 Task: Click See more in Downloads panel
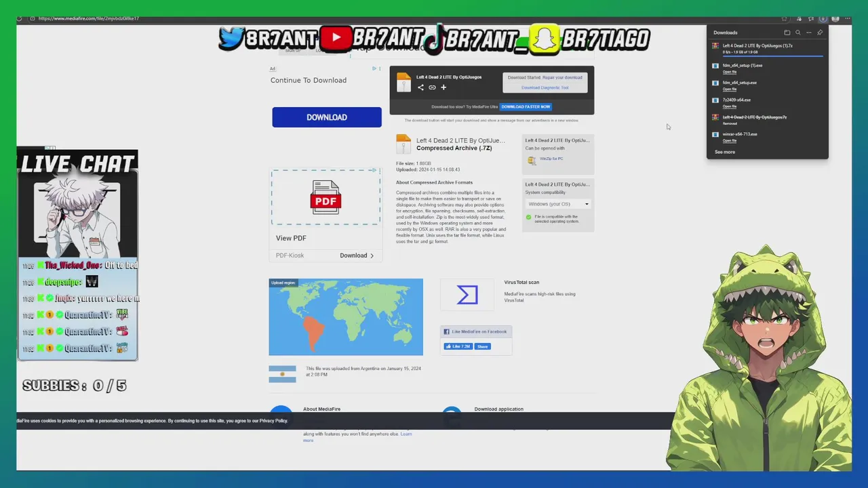click(725, 152)
